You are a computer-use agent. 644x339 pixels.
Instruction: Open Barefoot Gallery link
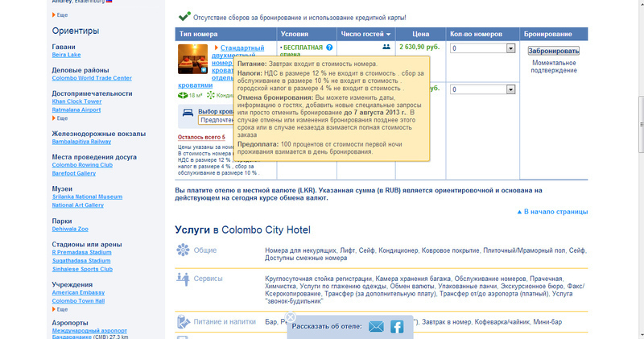[73, 173]
